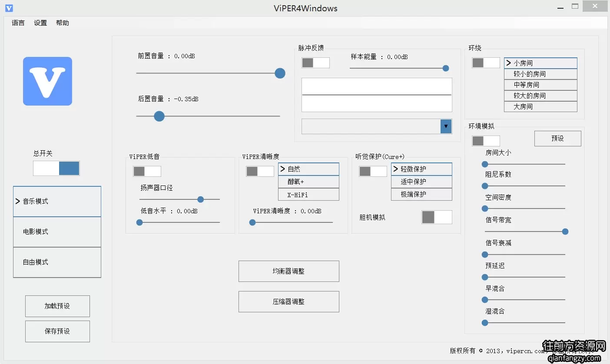Select 较大的房间 surround option
The image size is (610, 364).
pos(540,96)
